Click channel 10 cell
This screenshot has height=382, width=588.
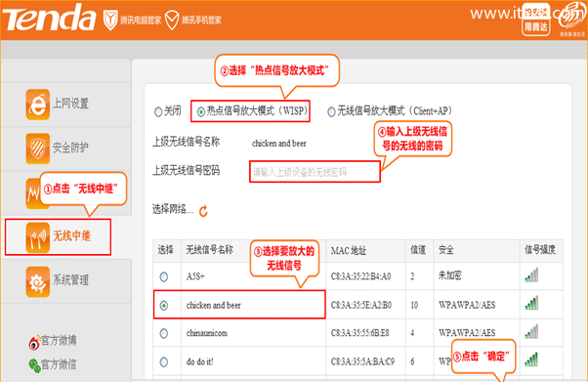(x=414, y=305)
